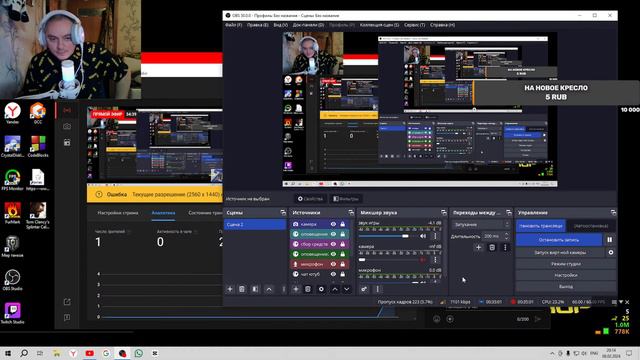Hide the сбор средств source
The height and width of the screenshot is (360, 640).
[x=333, y=244]
